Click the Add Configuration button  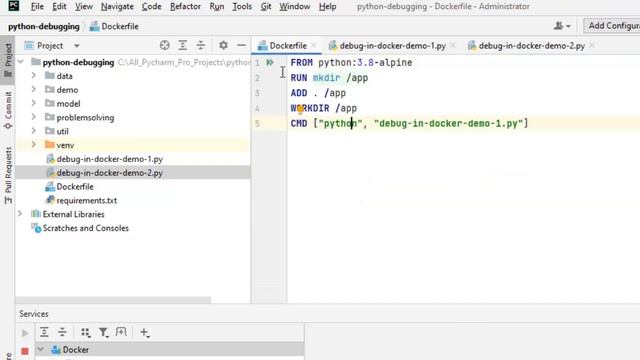click(x=612, y=26)
